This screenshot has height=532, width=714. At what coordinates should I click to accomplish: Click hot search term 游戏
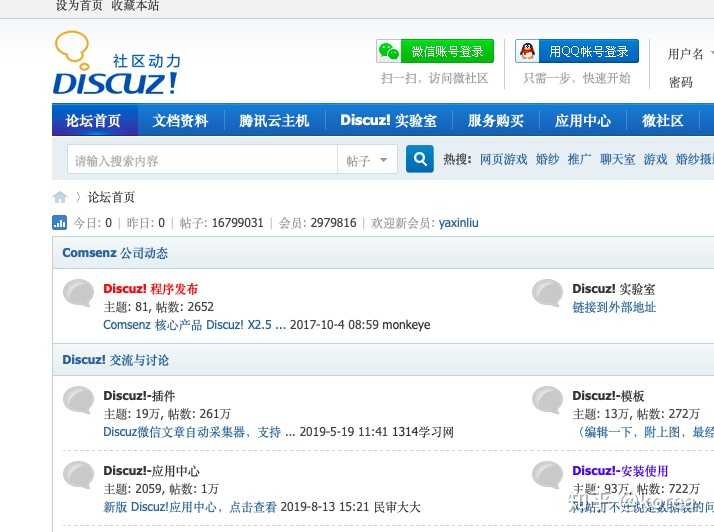(655, 159)
